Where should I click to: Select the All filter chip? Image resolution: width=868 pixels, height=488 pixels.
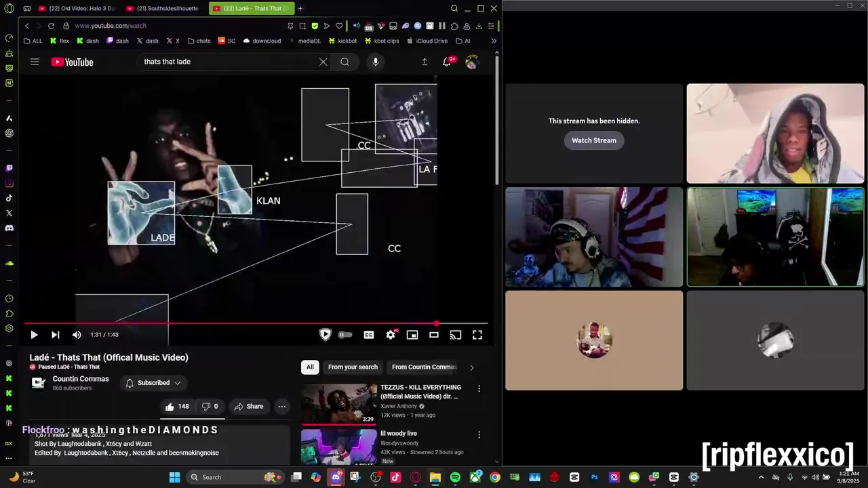click(310, 367)
